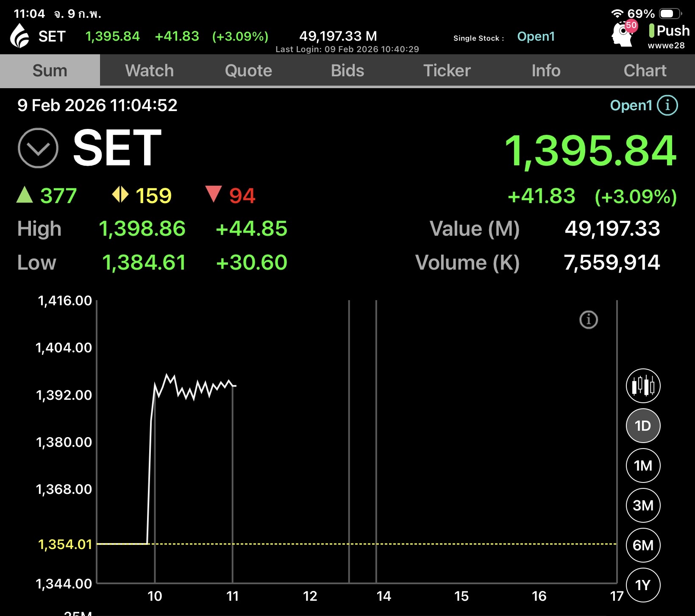This screenshot has width=695, height=616.
Task: Open the Watch tab
Action: (x=150, y=70)
